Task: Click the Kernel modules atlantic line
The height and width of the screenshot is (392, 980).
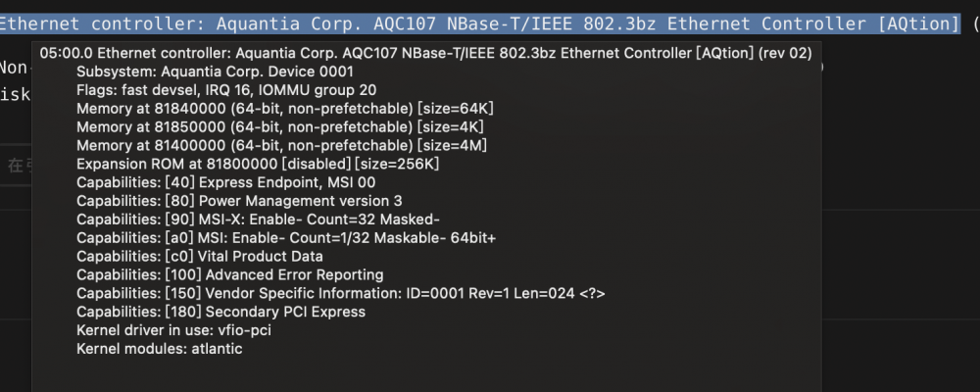Action: point(160,349)
